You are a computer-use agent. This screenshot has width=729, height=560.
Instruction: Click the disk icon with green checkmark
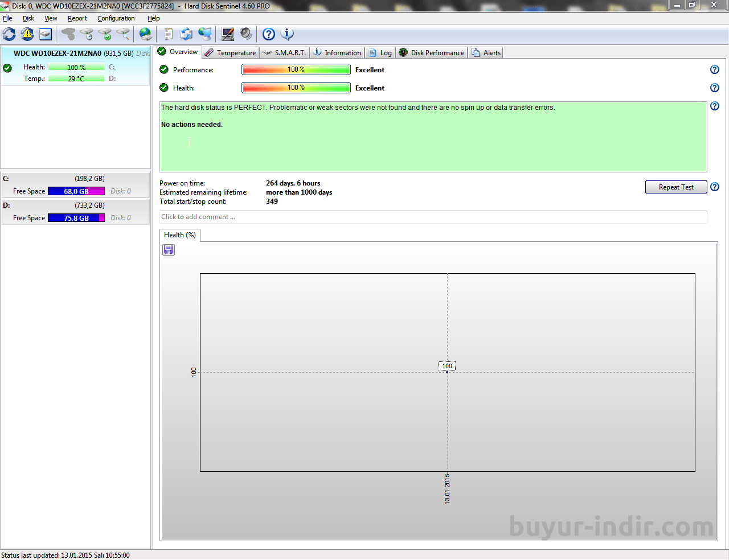click(x=105, y=34)
